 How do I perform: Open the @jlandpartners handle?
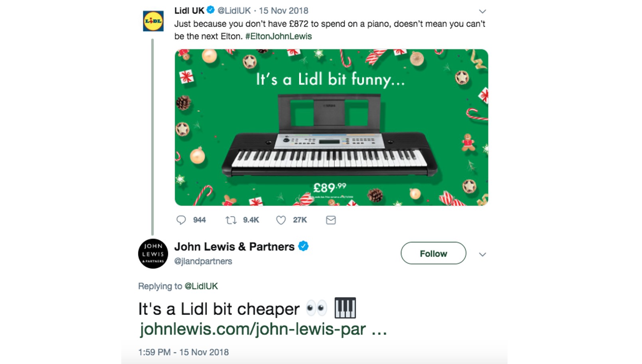point(203,261)
